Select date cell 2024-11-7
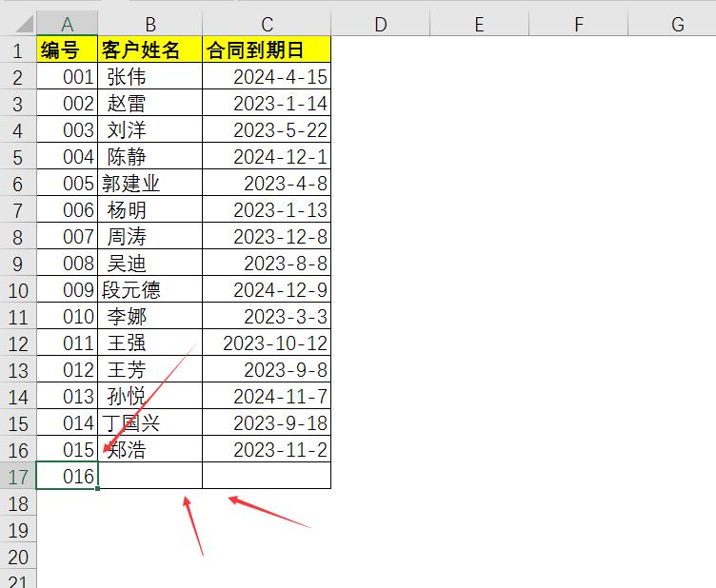 pos(267,396)
